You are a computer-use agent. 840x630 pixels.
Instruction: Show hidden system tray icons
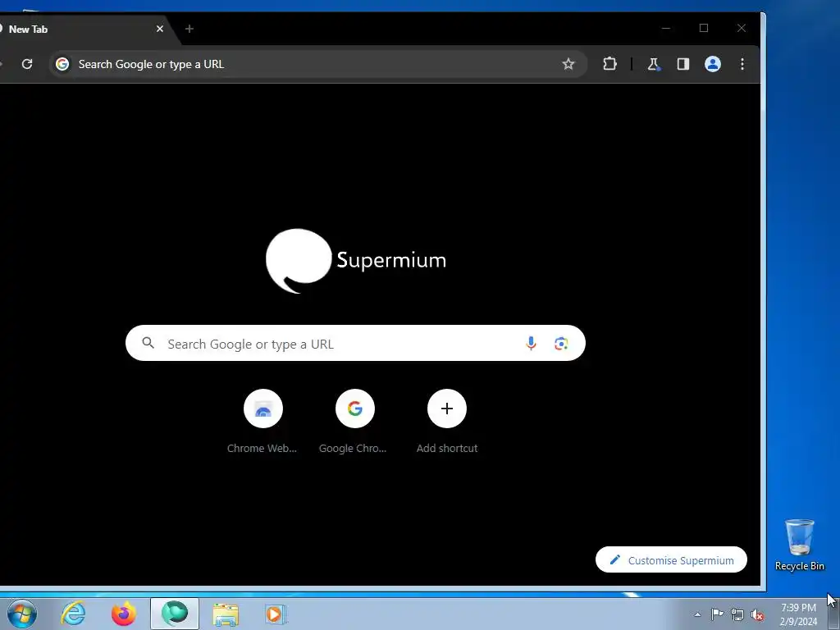(697, 614)
